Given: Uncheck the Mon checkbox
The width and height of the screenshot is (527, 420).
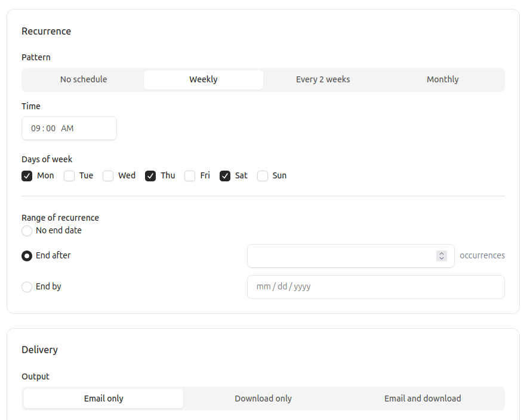Looking at the screenshot, I should point(27,175).
